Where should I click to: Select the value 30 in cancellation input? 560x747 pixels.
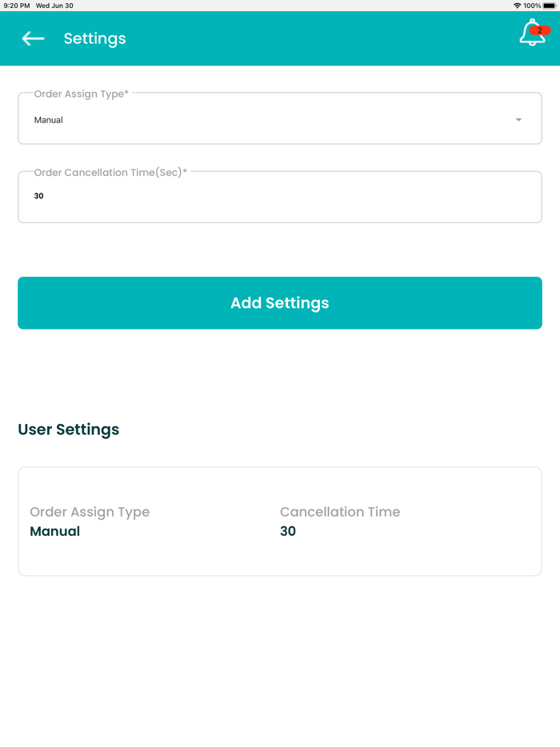click(38, 196)
